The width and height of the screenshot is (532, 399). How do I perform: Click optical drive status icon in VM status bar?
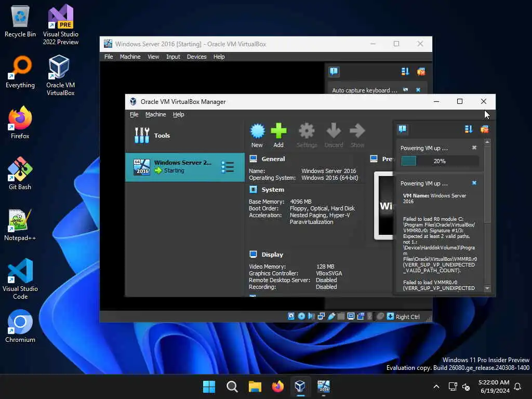301,316
